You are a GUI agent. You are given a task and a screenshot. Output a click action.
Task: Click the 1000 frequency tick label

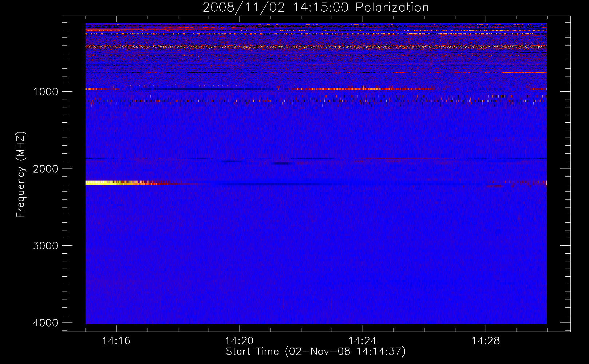click(x=46, y=92)
